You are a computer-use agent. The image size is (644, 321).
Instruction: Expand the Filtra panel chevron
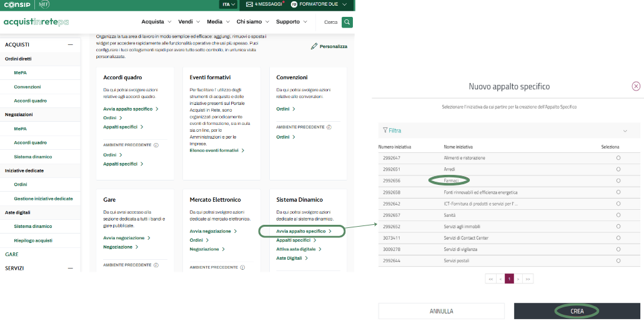625,131
